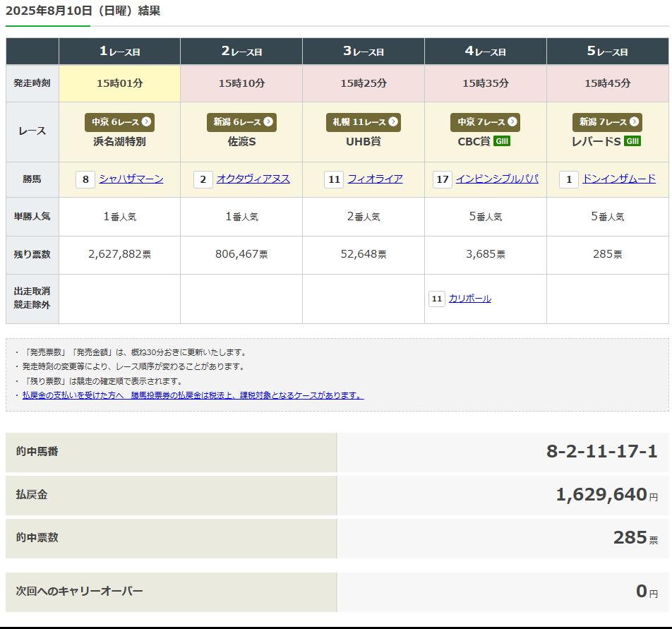Click 1番人気 under 浜名湖特別
This screenshot has height=629, width=672.
click(x=119, y=217)
